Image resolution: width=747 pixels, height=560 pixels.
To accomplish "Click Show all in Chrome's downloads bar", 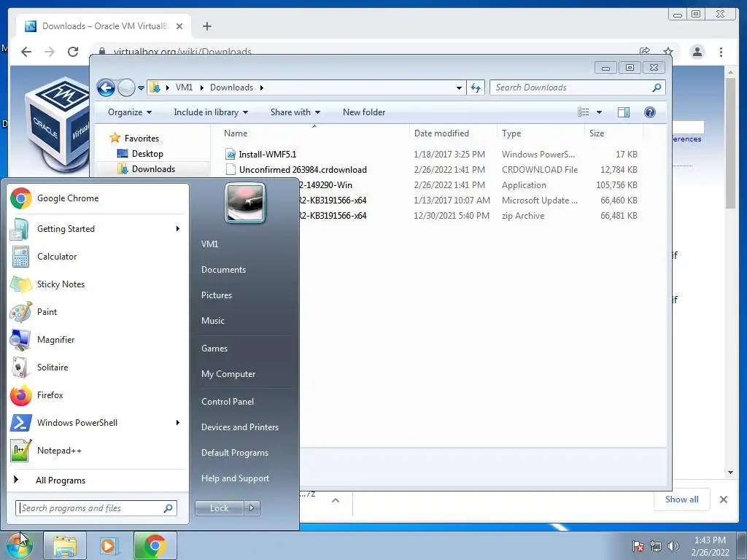I will [682, 499].
